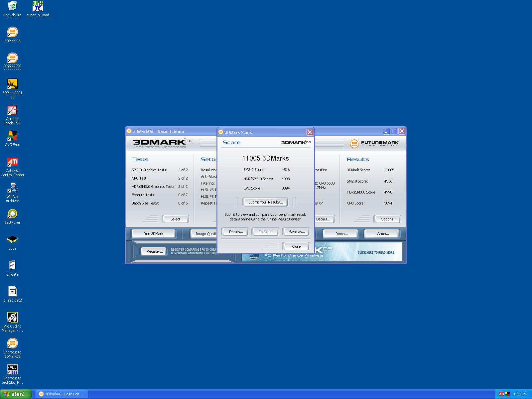This screenshot has width=532, height=399.
Task: Select the Pro Cycling Manager icon
Action: [x=12, y=322]
